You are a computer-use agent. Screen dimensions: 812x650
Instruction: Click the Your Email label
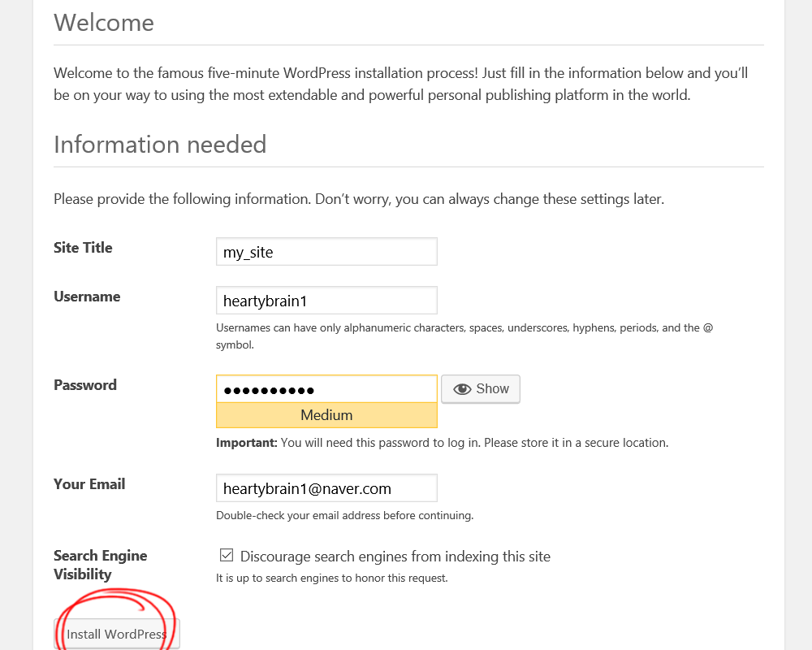[89, 484]
